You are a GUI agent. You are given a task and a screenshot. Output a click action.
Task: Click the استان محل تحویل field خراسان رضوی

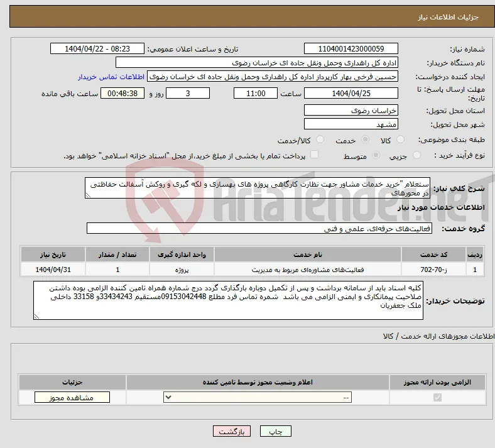(x=351, y=110)
